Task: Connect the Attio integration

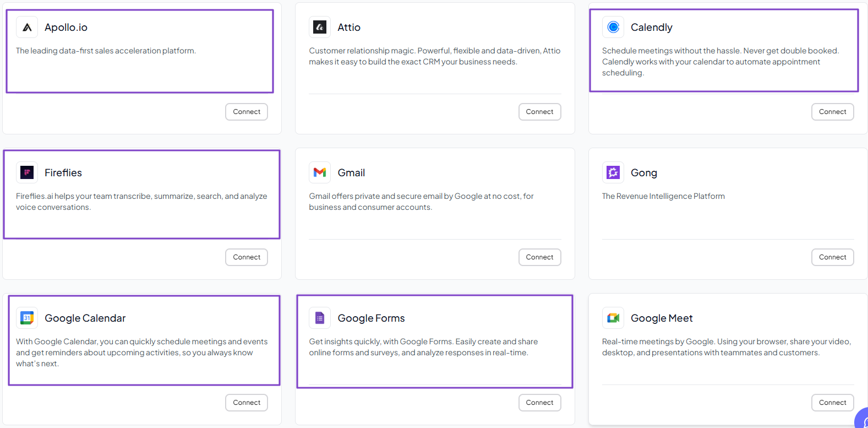Action: (539, 112)
